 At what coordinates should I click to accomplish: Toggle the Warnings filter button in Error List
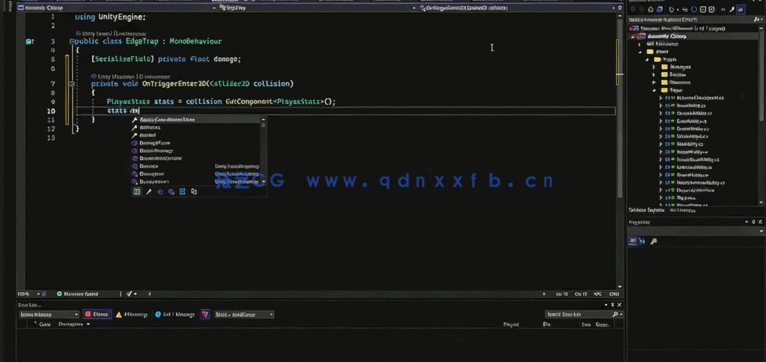(x=131, y=315)
